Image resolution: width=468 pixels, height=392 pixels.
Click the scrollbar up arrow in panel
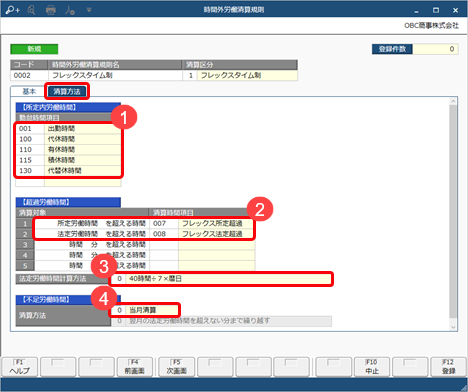click(453, 101)
